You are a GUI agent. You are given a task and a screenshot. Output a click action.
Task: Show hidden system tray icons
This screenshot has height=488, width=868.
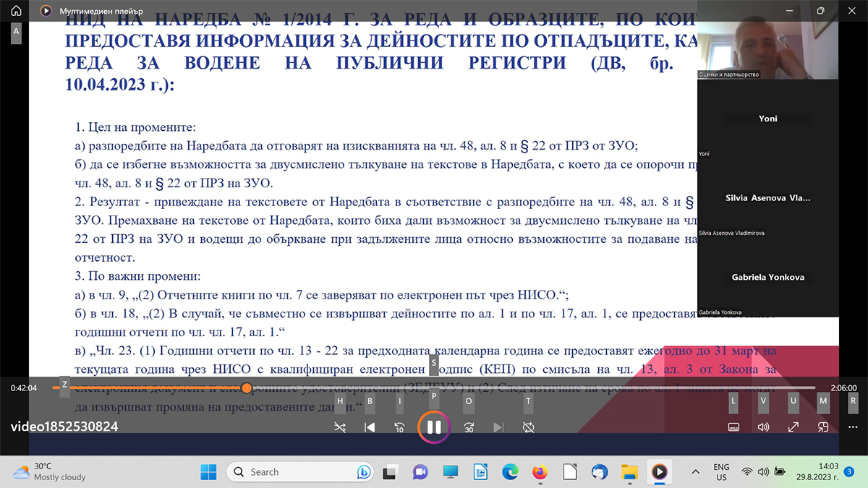696,472
